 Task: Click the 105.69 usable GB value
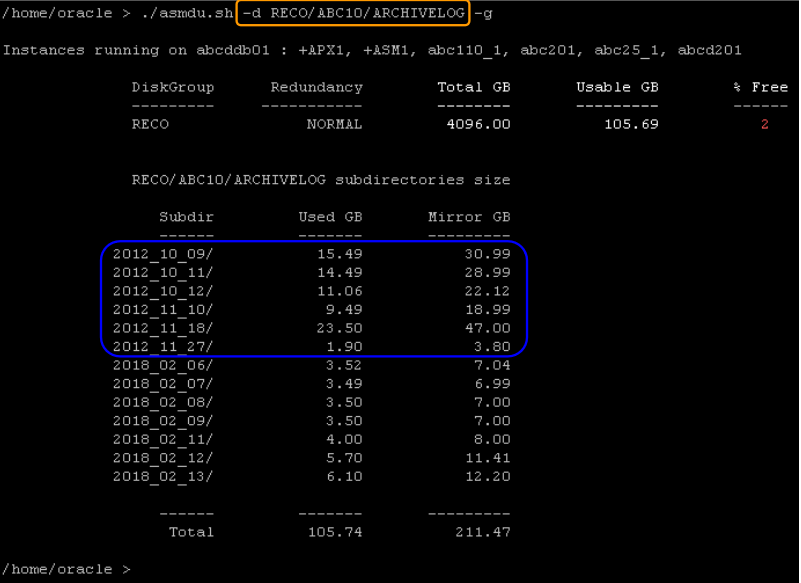pos(631,124)
